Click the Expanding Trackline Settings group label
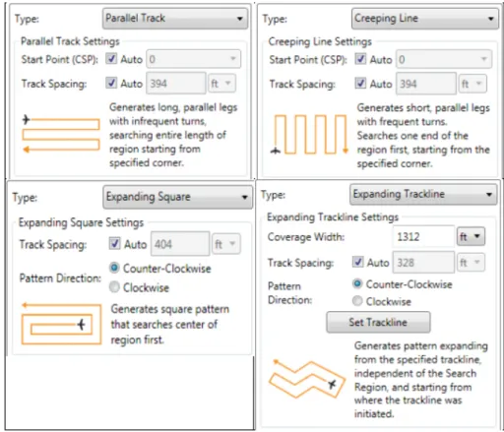Viewport: 504px width, 432px height. pyautogui.click(x=333, y=216)
